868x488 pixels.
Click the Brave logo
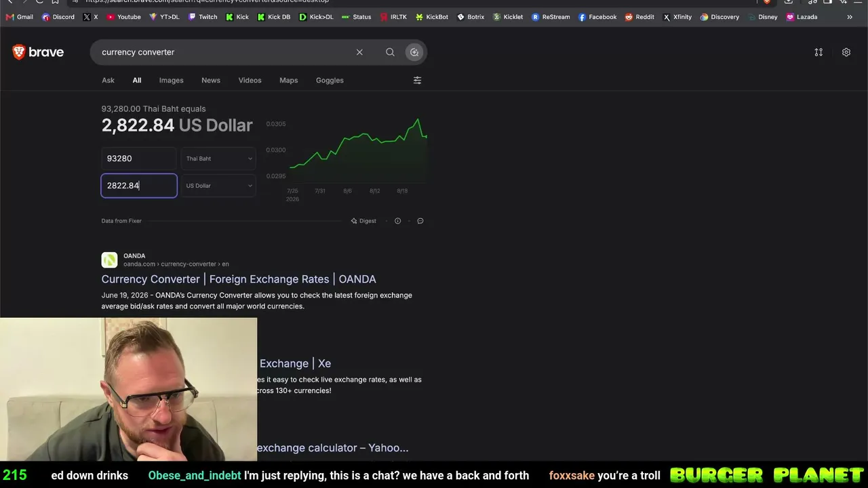click(x=38, y=52)
